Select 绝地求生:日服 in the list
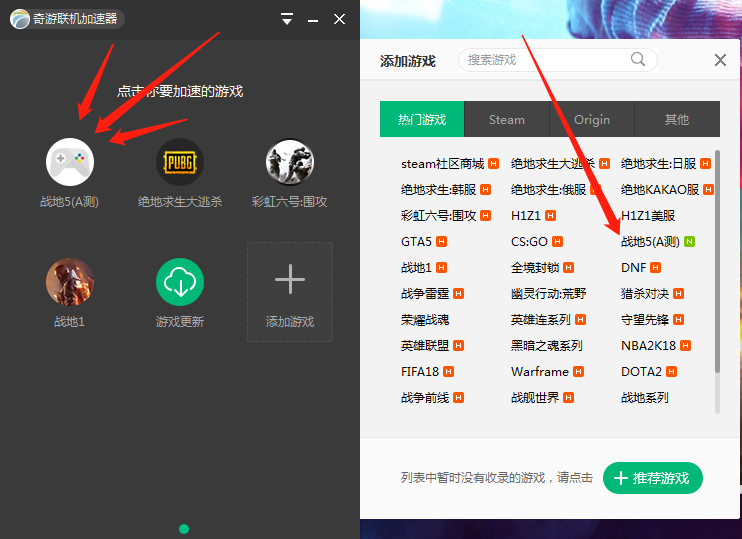 (658, 164)
